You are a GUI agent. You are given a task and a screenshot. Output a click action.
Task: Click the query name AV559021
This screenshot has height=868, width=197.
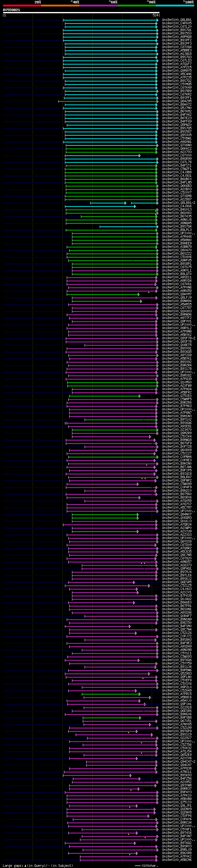coord(11,10)
